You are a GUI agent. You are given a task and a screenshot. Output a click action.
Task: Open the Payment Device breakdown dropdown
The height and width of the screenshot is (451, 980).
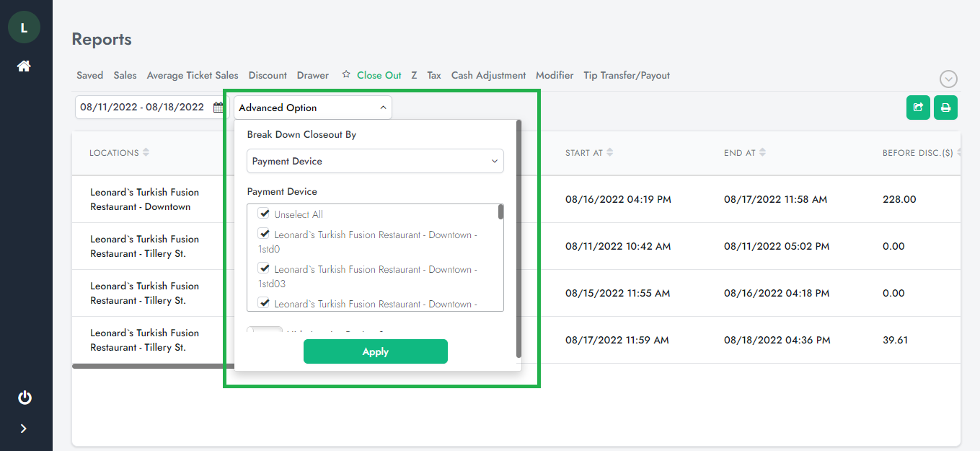[x=375, y=161]
